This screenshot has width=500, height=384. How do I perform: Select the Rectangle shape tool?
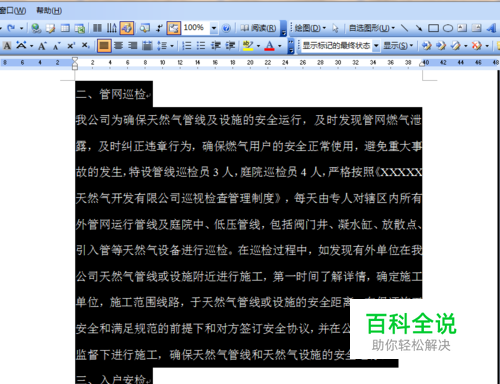433,28
